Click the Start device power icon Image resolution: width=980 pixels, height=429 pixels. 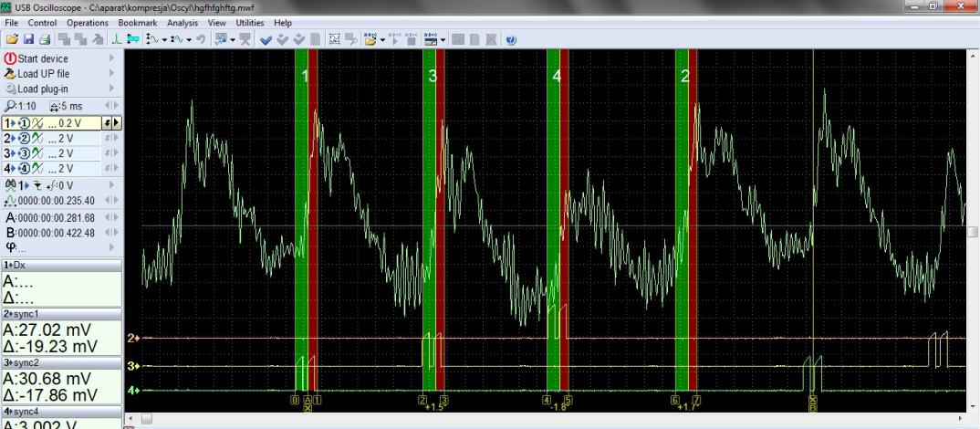click(x=11, y=59)
